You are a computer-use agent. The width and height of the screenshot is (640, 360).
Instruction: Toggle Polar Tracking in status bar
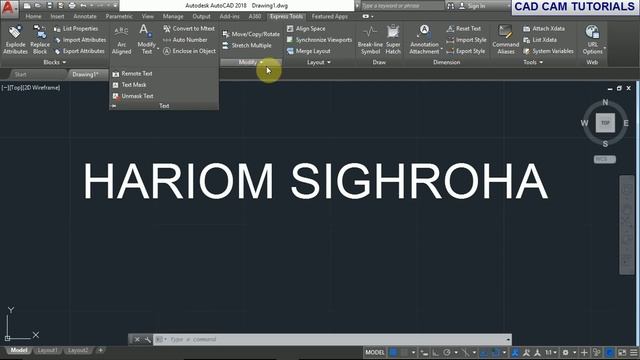(447, 352)
